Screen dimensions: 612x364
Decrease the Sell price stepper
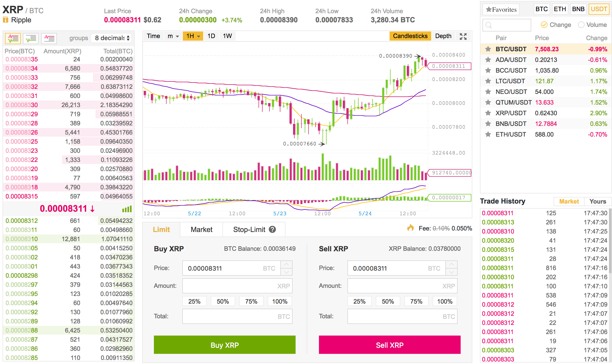452,272
